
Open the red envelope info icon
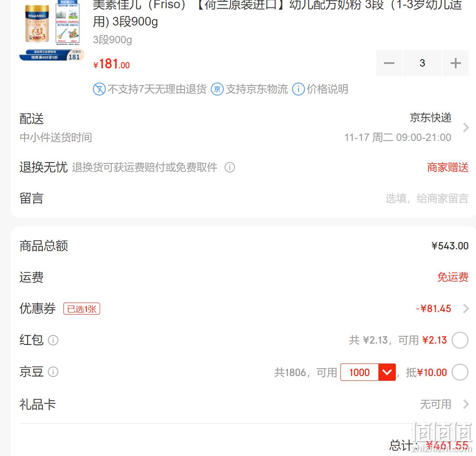tap(53, 340)
